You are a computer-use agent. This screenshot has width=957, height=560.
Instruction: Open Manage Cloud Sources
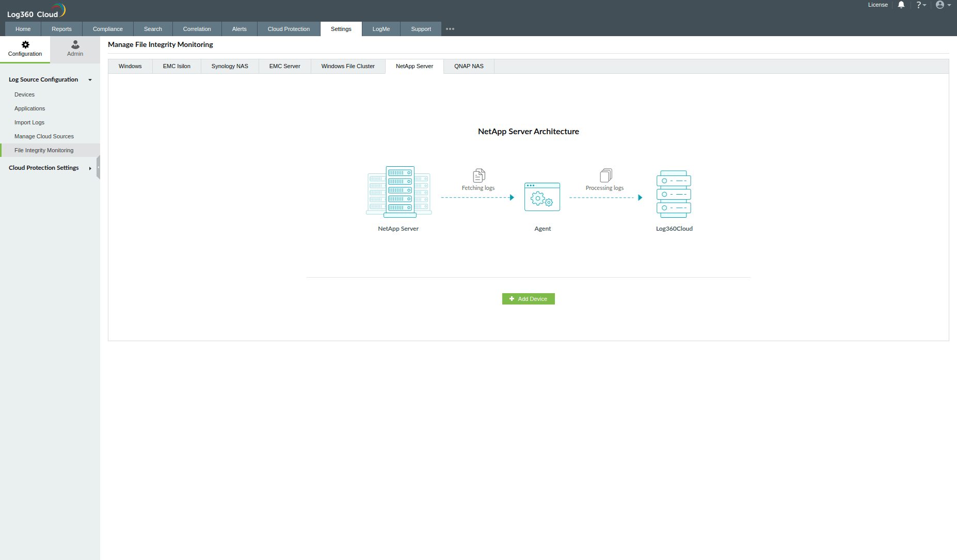44,136
